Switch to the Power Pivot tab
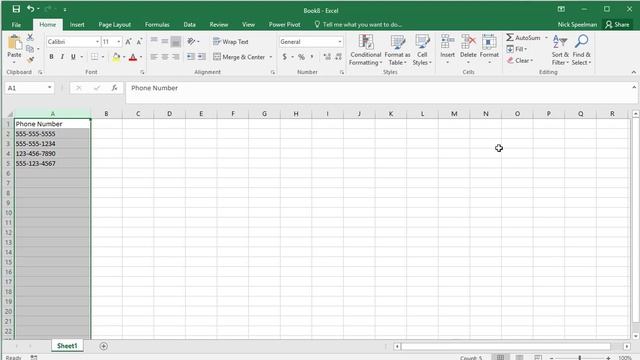 coord(284,24)
